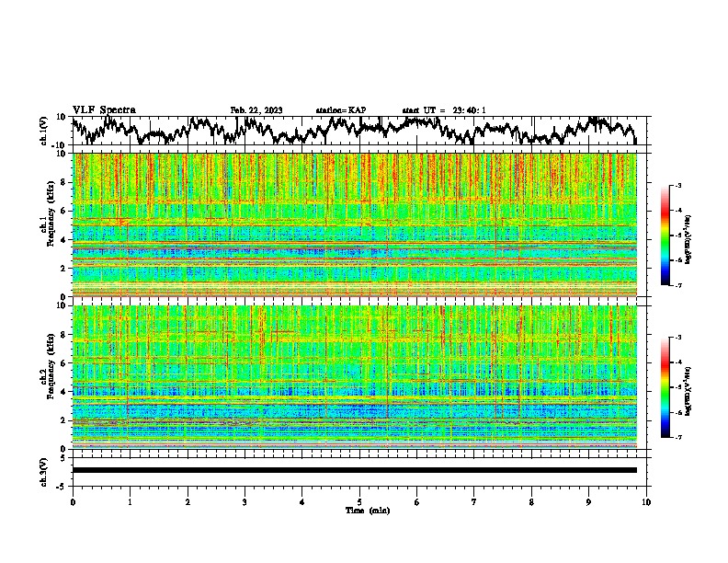Click the "-6" tick on ch.2 color bar
The width and height of the screenshot is (728, 563).
point(678,412)
